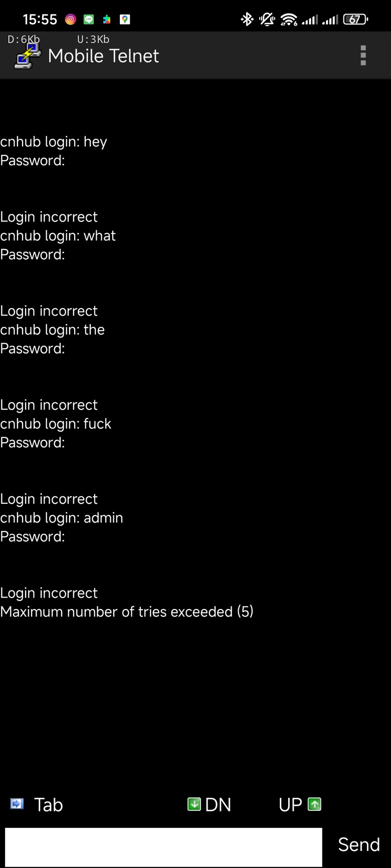This screenshot has width=391, height=868.
Task: Tap the DN history button label
Action: pos(218,804)
